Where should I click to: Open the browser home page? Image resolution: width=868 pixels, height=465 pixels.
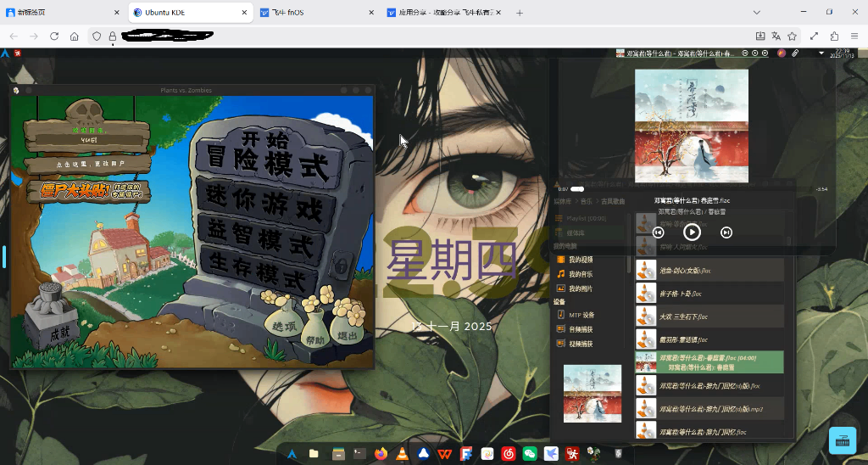coord(75,36)
